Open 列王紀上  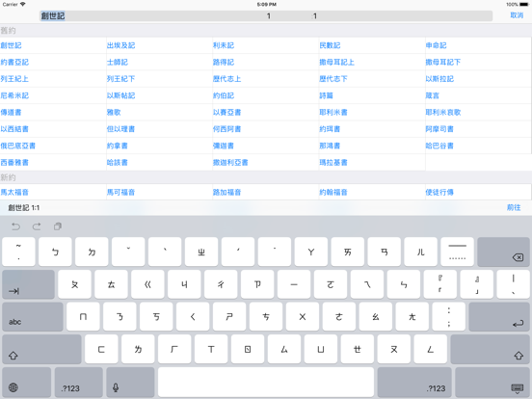point(14,79)
